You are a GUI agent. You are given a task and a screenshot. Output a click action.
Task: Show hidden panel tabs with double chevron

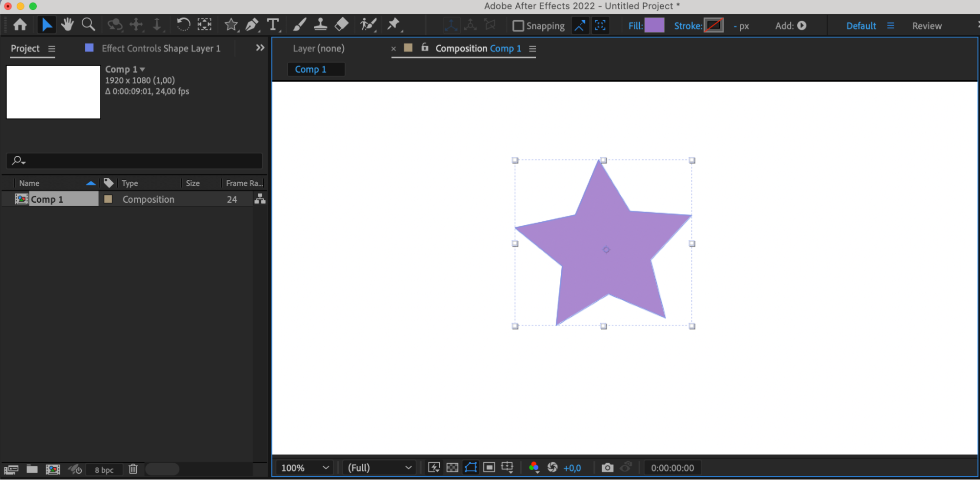260,48
